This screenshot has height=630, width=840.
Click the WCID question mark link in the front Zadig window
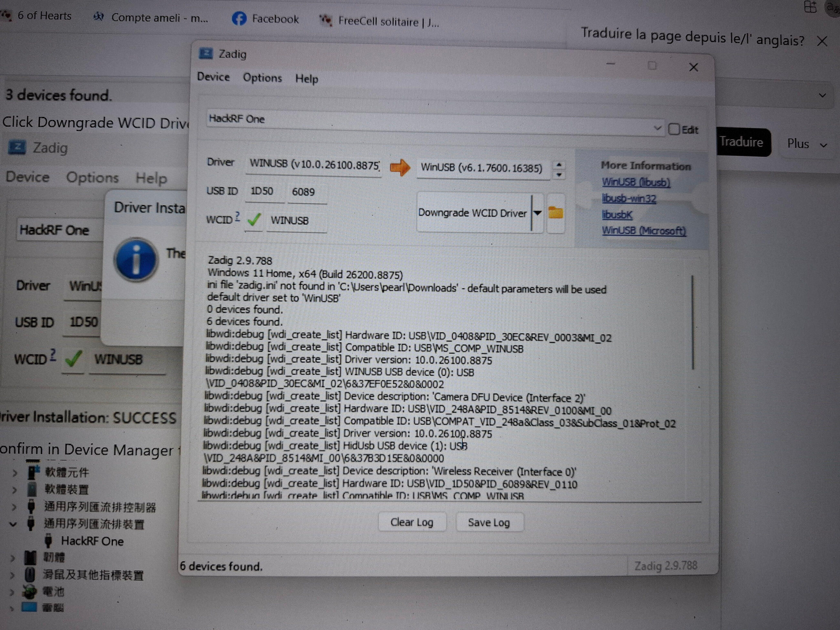pos(237,216)
